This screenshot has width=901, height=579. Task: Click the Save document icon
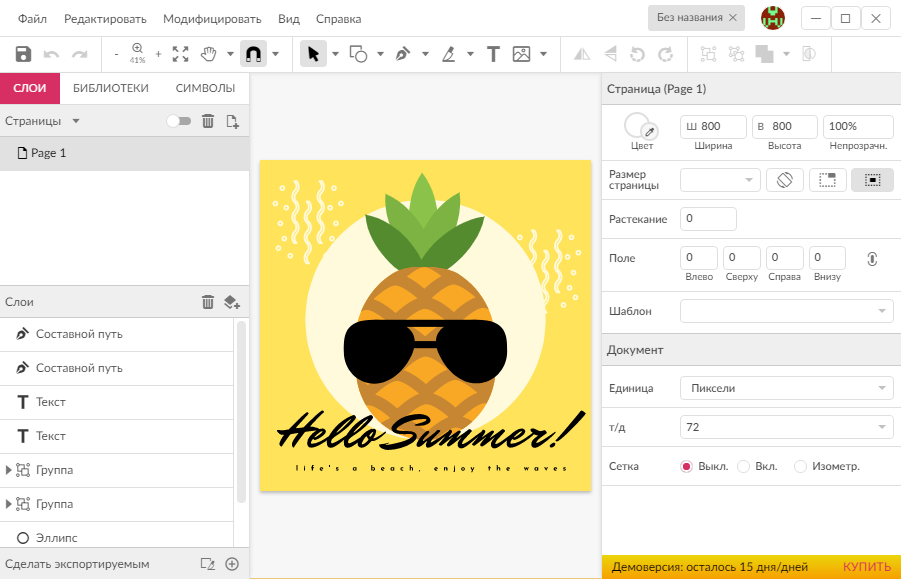point(22,54)
